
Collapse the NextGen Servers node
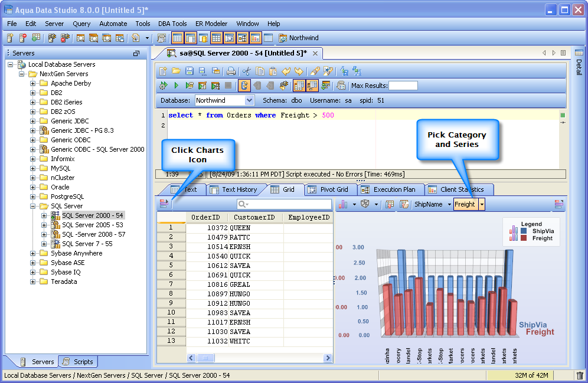coord(21,74)
